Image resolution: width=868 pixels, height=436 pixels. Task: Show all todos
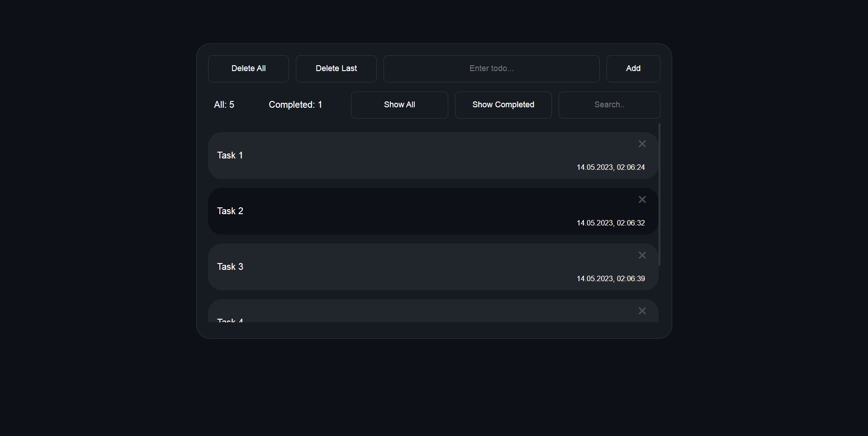pyautogui.click(x=399, y=105)
